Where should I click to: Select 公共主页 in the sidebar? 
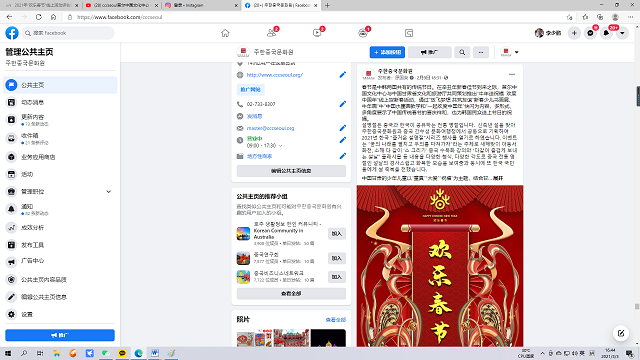60,85
